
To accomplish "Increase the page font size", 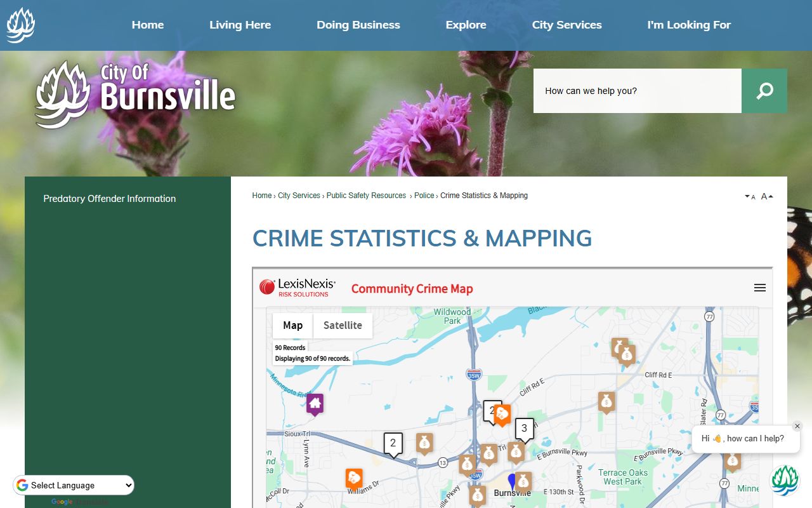I will click(x=767, y=196).
